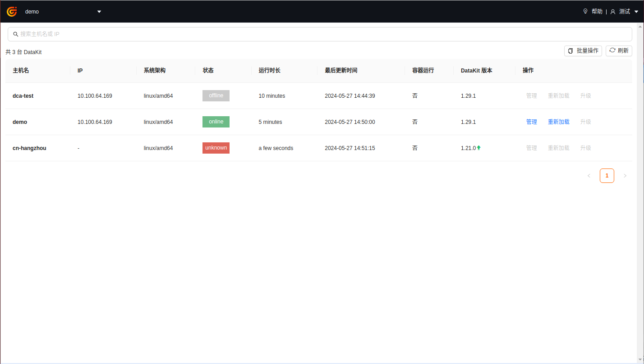The width and height of the screenshot is (644, 364).
Task: Select page 1 in pagination
Action: (607, 176)
